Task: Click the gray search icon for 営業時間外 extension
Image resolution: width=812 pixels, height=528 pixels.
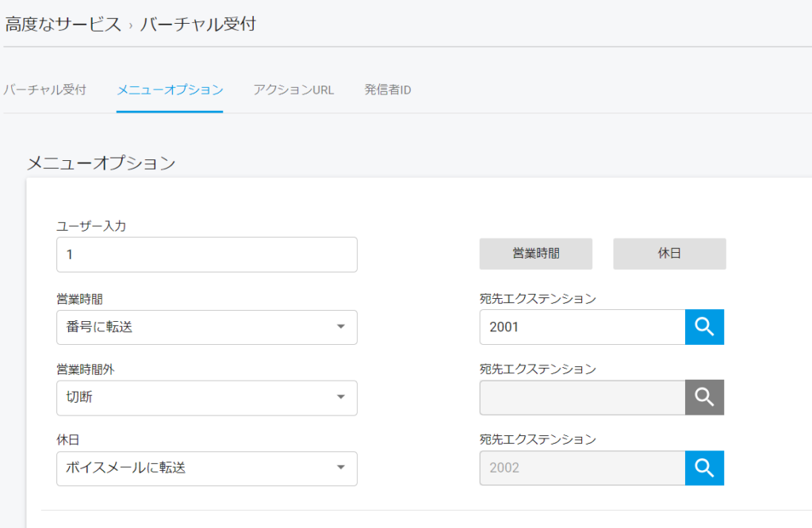Action: pyautogui.click(x=704, y=397)
